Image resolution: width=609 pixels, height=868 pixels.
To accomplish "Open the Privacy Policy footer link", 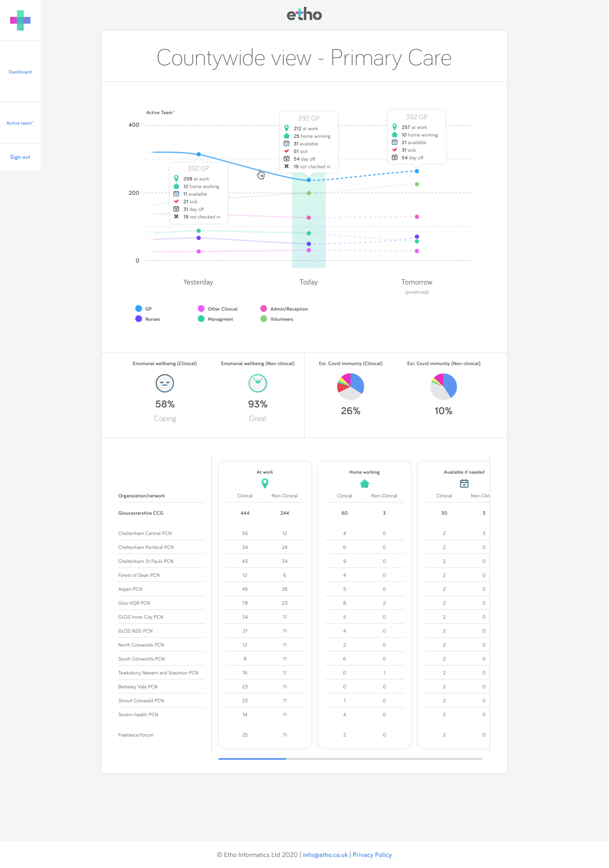I will tap(372, 855).
